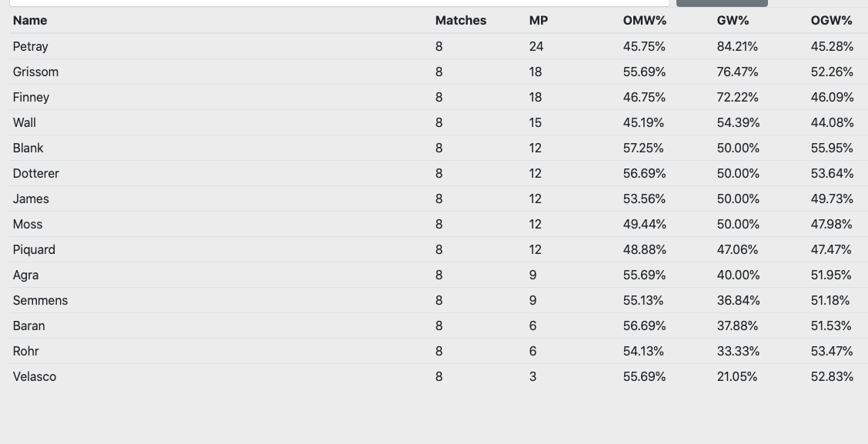Select the player Petray
Viewport: 868px width, 444px height.
(x=30, y=46)
